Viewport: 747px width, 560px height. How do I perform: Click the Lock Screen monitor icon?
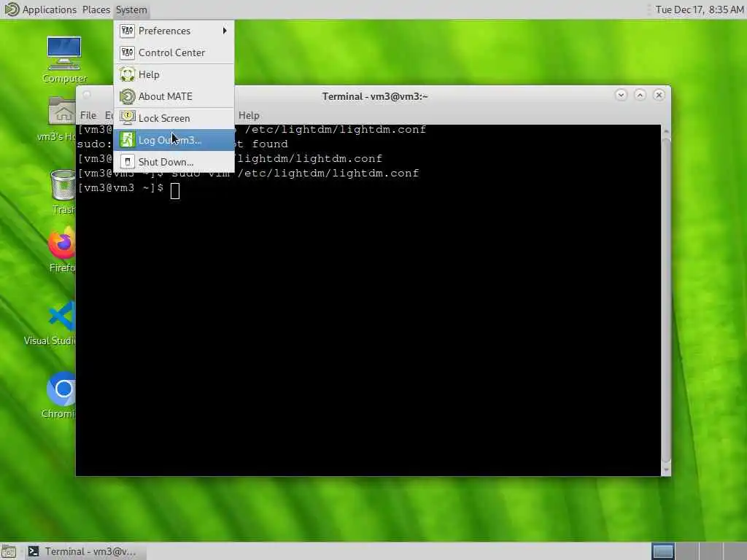click(127, 117)
